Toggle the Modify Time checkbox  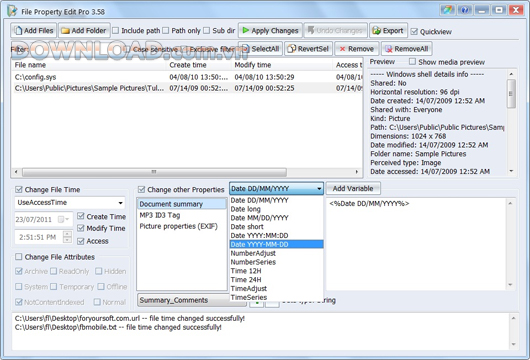[x=80, y=228]
